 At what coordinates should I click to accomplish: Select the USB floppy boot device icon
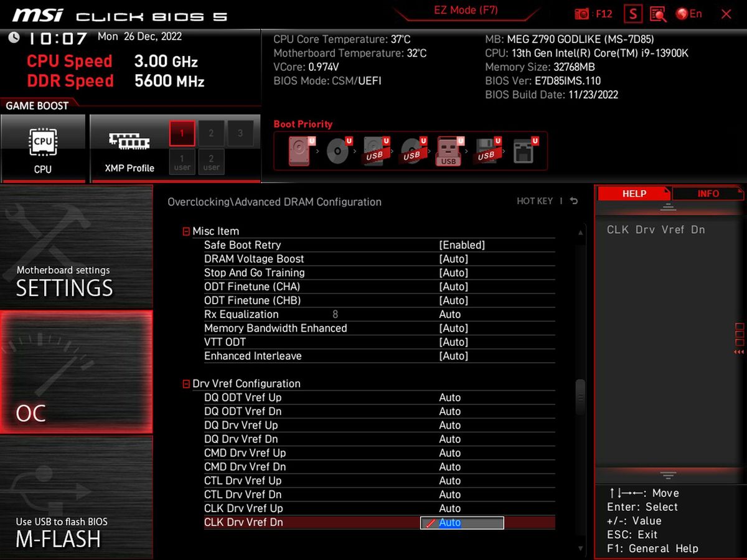[487, 151]
